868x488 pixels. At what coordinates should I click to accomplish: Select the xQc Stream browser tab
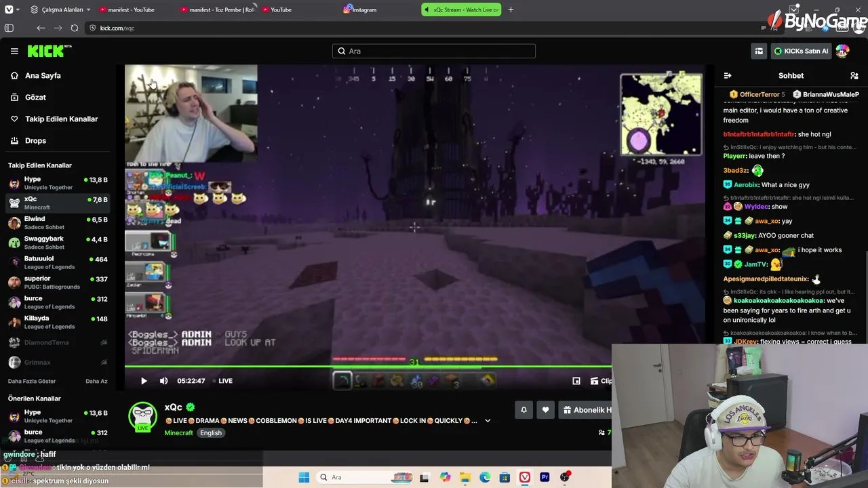(x=461, y=9)
